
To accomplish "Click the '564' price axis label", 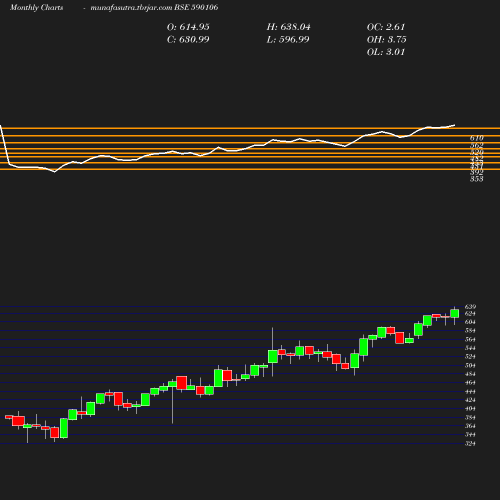I will (x=470, y=339).
